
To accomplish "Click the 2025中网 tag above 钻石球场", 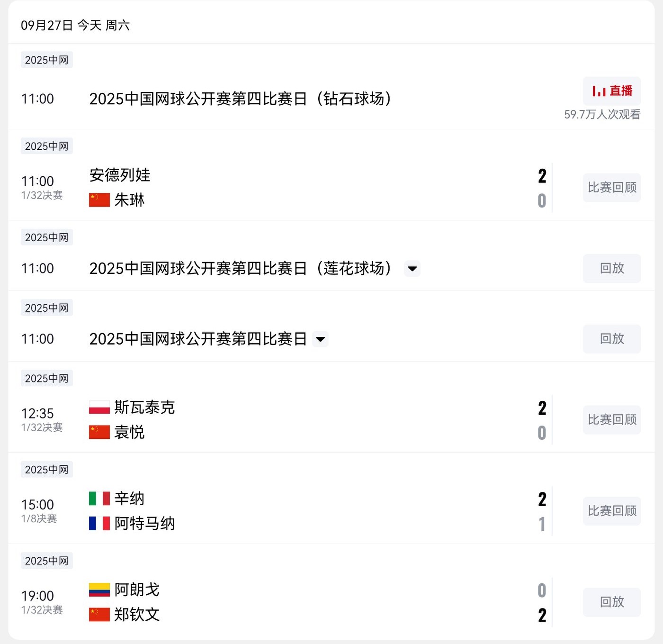I will pyautogui.click(x=46, y=60).
